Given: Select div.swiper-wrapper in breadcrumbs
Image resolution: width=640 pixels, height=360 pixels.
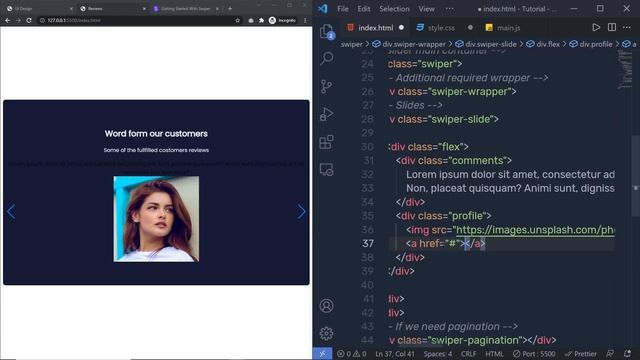Looking at the screenshot, I should pos(409,44).
